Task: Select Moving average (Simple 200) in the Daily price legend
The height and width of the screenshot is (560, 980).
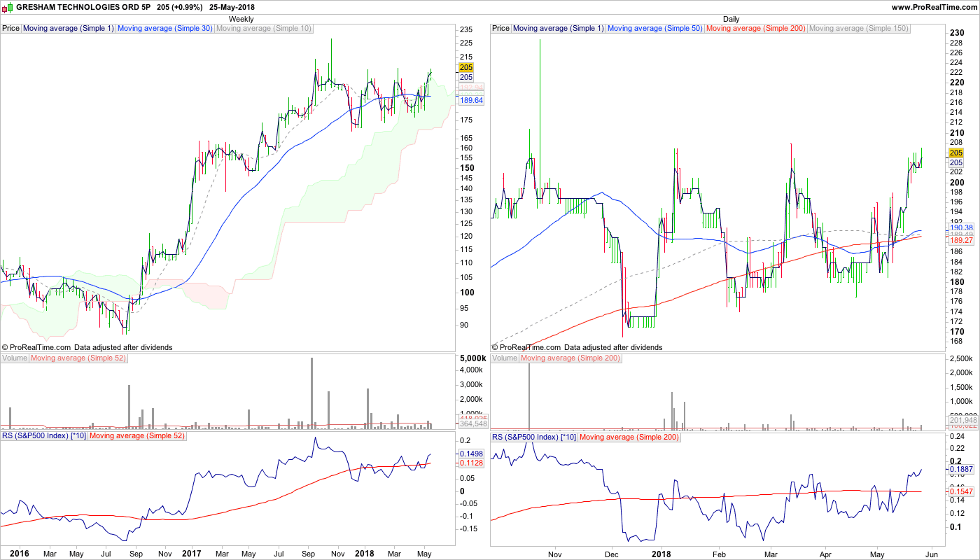Action: point(756,29)
